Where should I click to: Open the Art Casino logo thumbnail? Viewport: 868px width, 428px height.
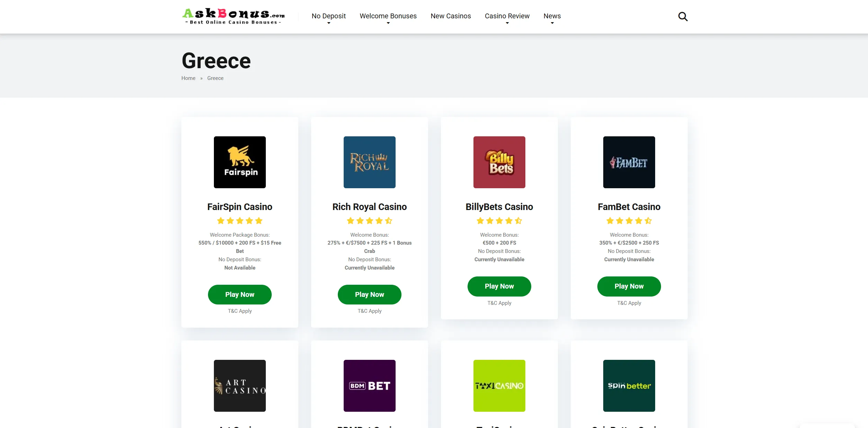pos(240,386)
